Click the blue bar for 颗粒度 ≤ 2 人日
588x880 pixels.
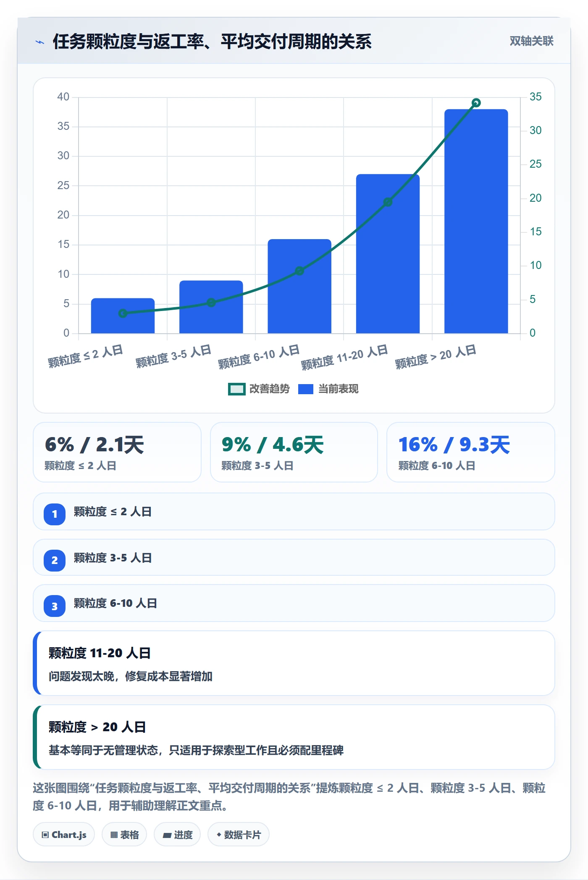pos(123,316)
